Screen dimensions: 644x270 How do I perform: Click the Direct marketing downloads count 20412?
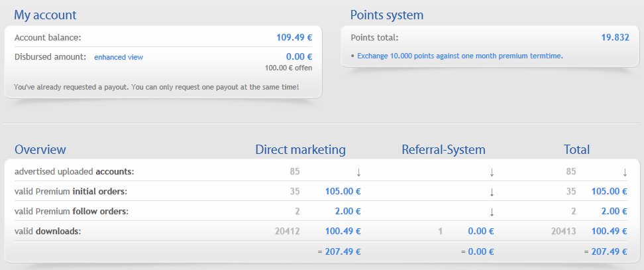tap(287, 232)
